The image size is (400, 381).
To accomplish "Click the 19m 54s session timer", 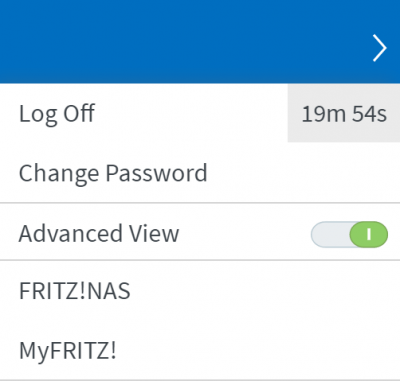I will [x=344, y=114].
